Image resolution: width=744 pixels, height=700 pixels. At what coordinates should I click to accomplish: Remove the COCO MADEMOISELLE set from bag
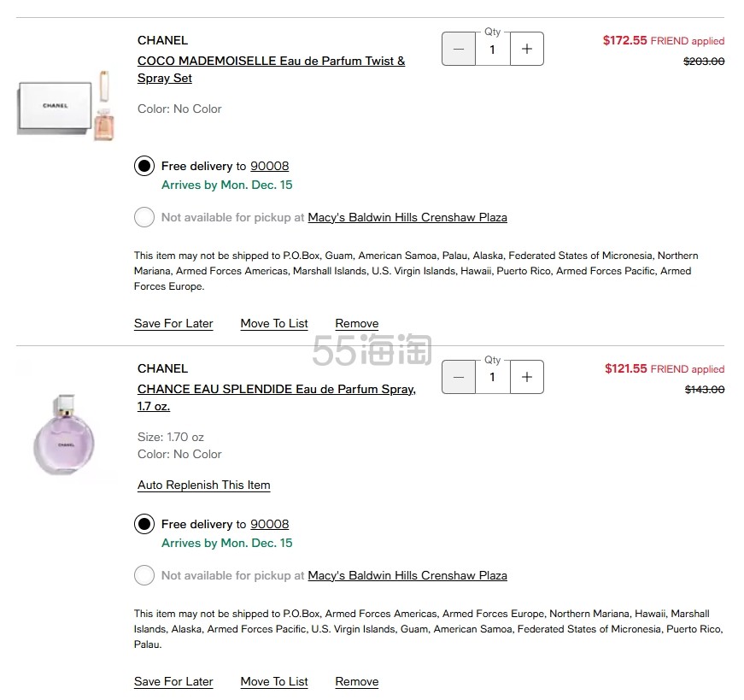coord(357,324)
